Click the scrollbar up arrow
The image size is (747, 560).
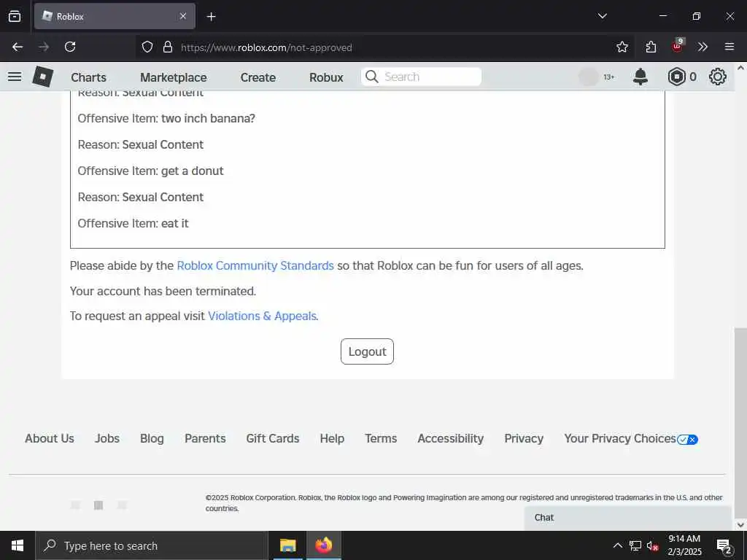[740, 68]
